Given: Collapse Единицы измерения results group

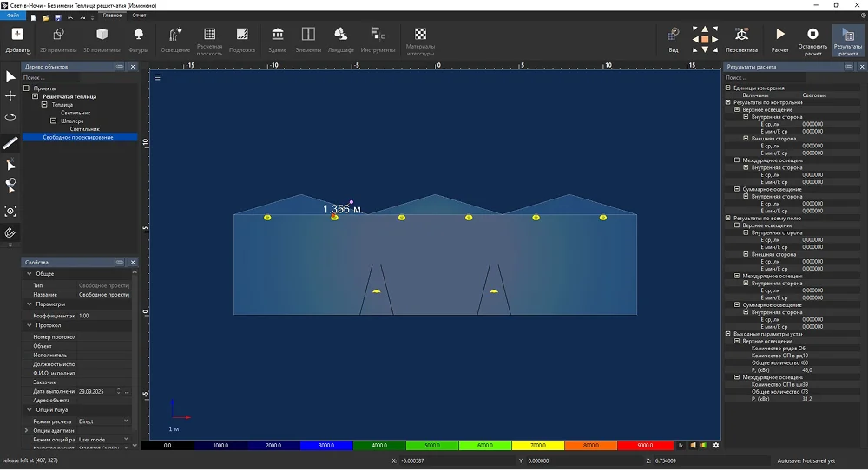Looking at the screenshot, I should (727, 88).
